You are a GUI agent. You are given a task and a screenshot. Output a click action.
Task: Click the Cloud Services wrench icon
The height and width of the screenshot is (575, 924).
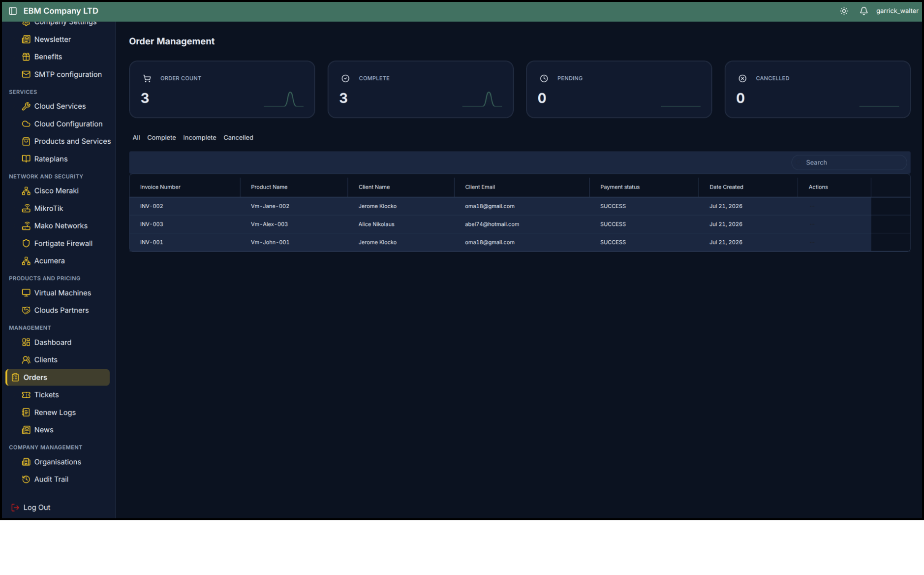point(26,106)
